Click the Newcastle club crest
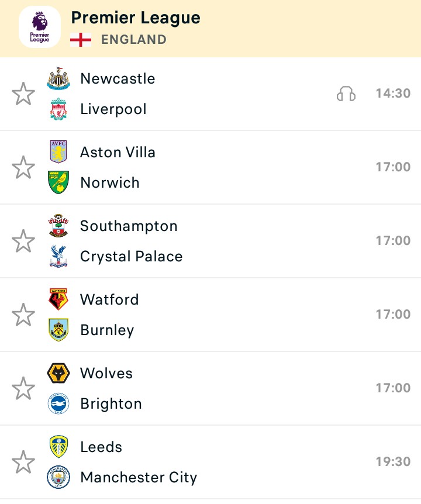This screenshot has width=421, height=504. tap(58, 78)
